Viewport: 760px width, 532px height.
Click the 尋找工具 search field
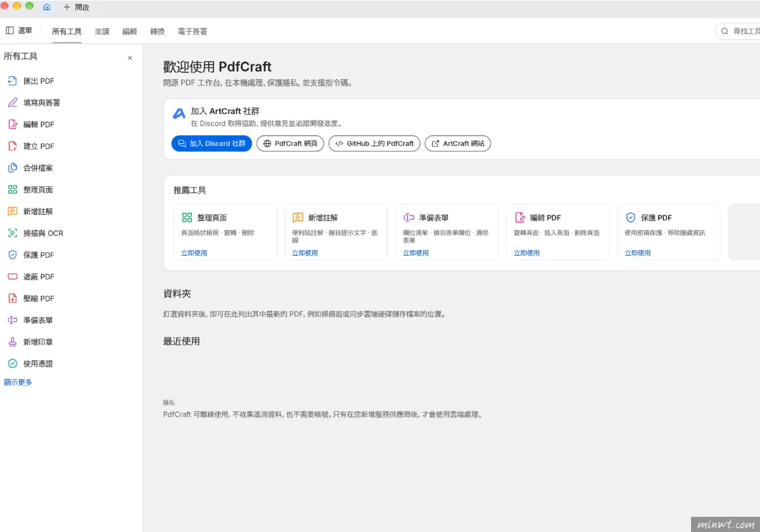(x=738, y=31)
